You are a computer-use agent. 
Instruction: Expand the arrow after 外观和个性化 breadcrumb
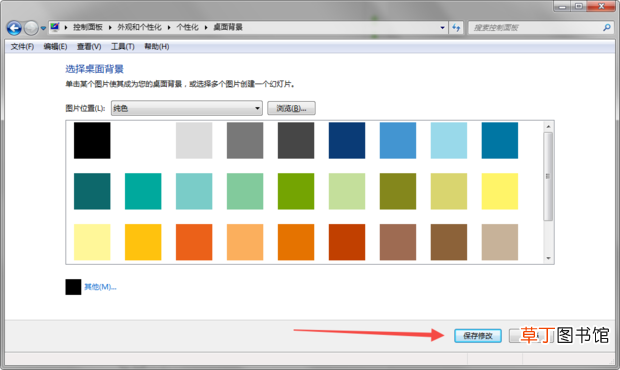(169, 27)
